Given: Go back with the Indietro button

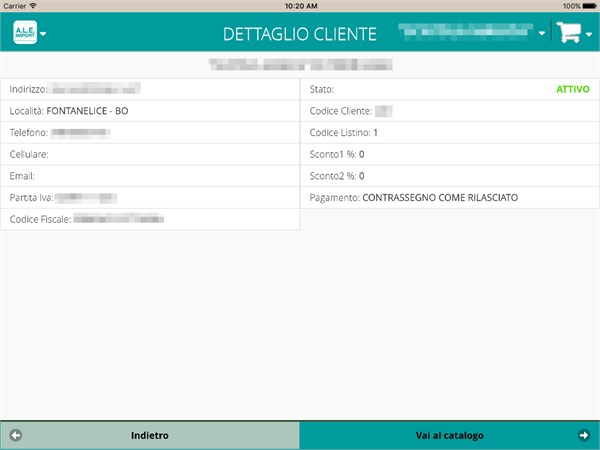Looking at the screenshot, I should pos(150,436).
